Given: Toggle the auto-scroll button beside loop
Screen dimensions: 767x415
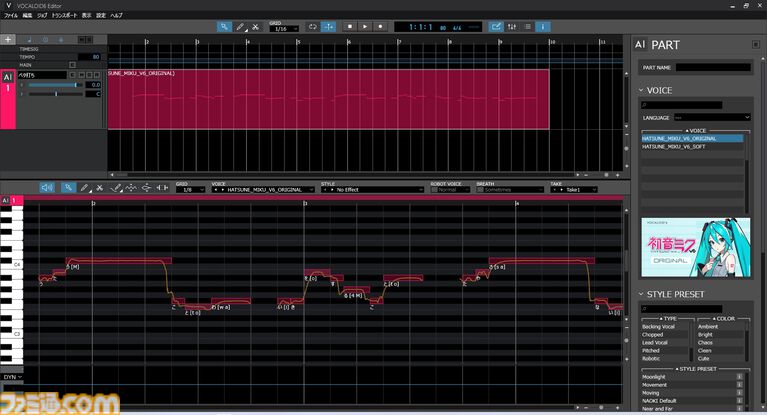Looking at the screenshot, I should (328, 27).
